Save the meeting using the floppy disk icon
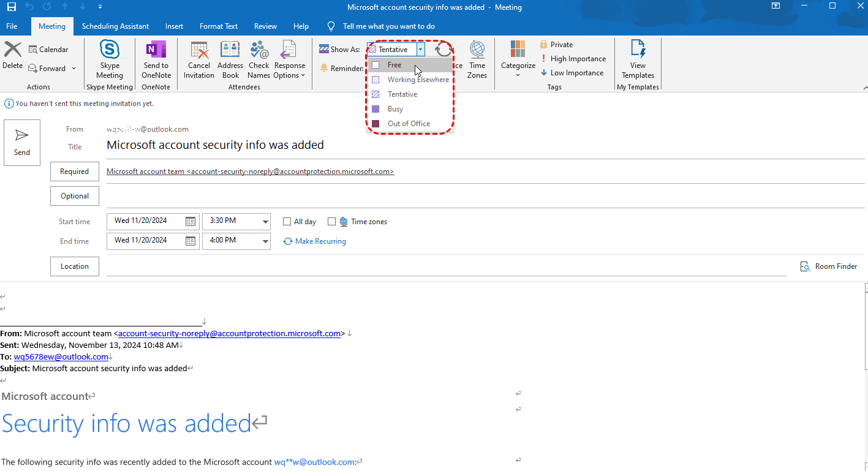Screen dimensions: 868x471 click(x=12, y=7)
